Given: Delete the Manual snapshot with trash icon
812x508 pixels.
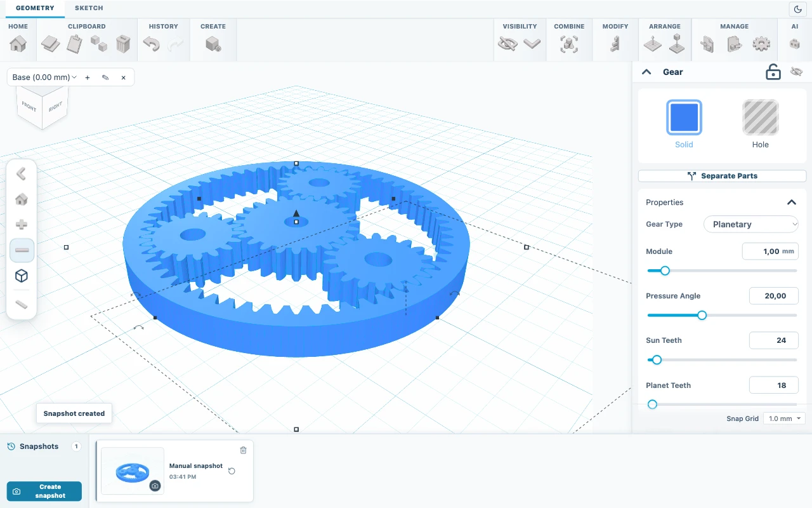Looking at the screenshot, I should coord(243,450).
